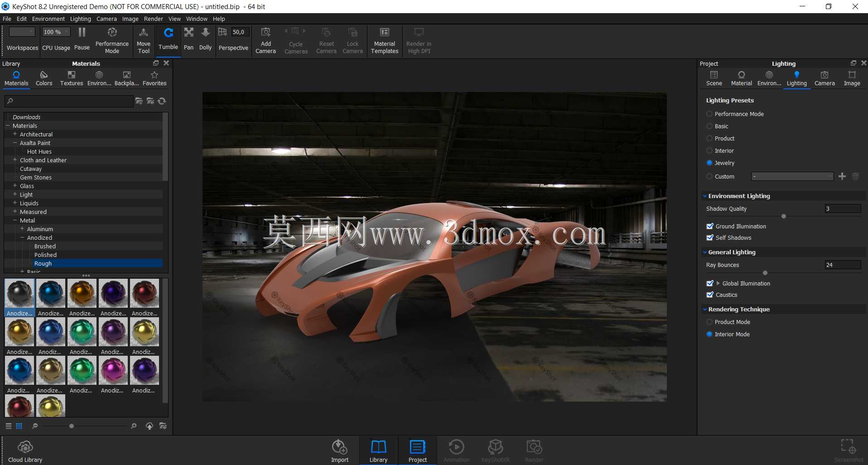Collapse the Axalta Paint folder
868x465 pixels.
point(15,143)
